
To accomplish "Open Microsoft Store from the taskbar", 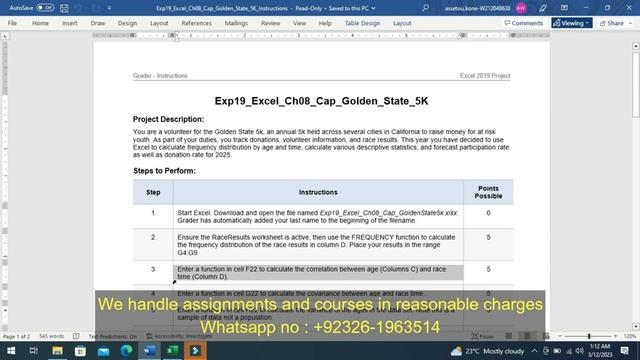I will tap(80, 351).
